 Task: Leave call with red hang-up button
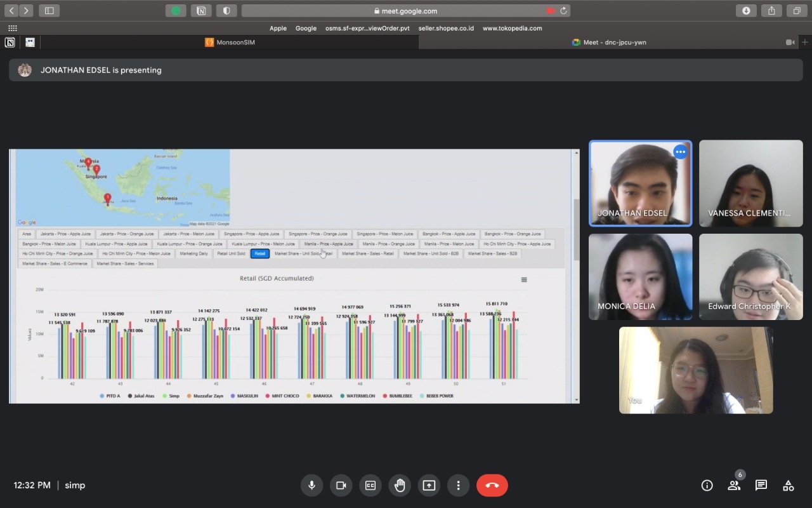pyautogui.click(x=492, y=485)
